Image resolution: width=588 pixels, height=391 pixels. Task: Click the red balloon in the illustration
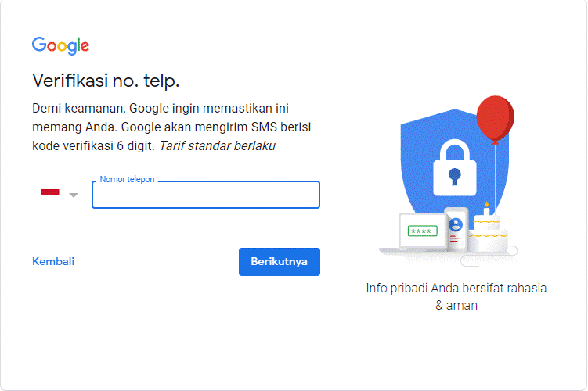coord(495,117)
